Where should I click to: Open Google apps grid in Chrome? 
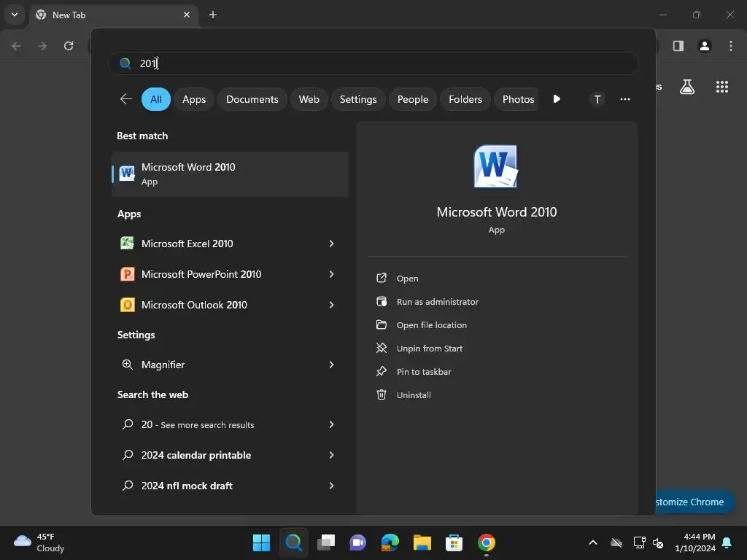pyautogui.click(x=722, y=87)
